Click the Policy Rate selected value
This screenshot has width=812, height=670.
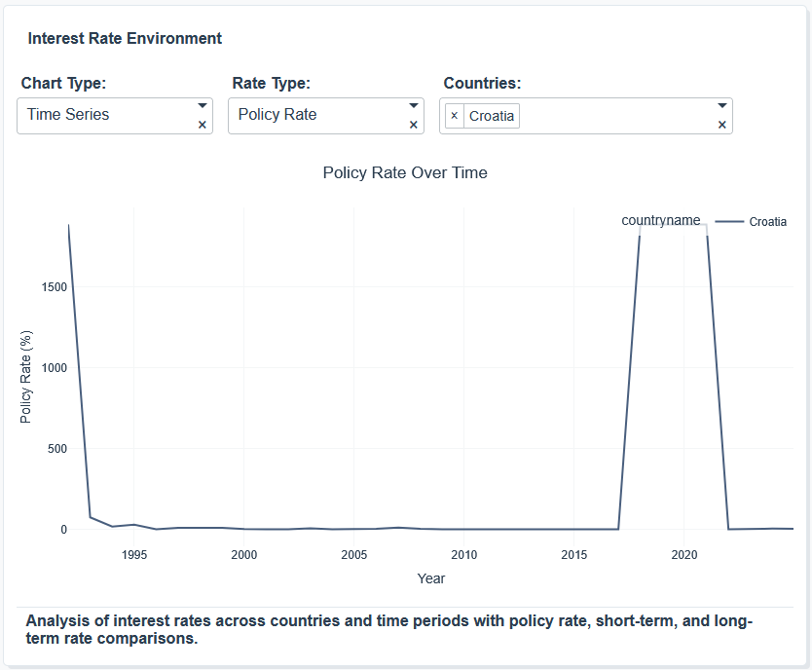[x=277, y=115]
